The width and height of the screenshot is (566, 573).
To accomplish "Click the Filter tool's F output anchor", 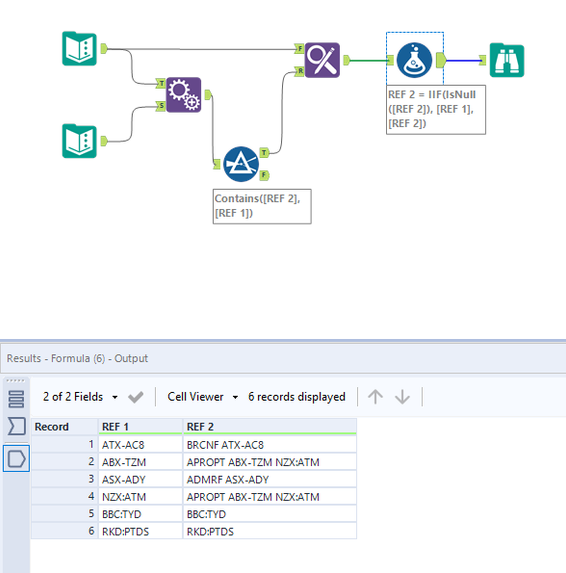I will [x=264, y=175].
